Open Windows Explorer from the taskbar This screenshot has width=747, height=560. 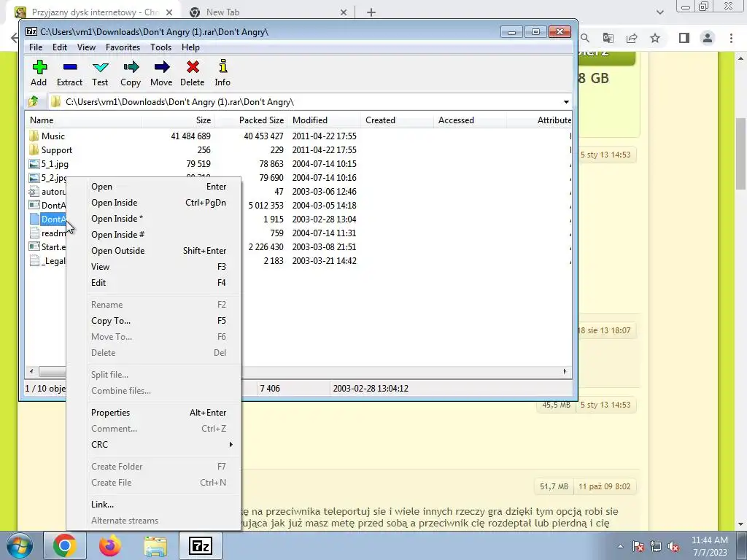pyautogui.click(x=156, y=546)
